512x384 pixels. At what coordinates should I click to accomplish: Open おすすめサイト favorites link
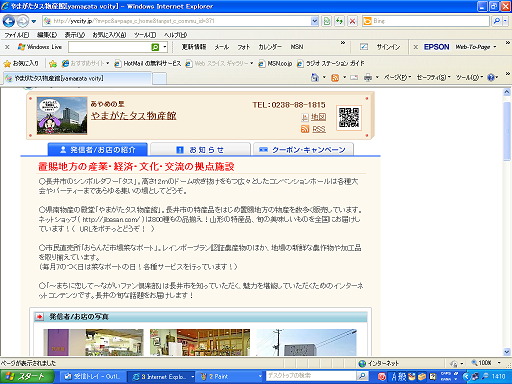coord(86,63)
